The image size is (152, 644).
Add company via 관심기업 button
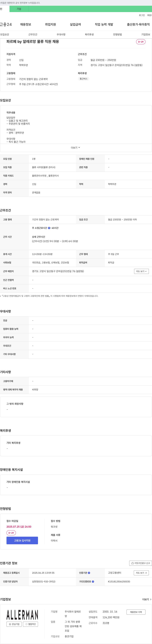(14, 624)
